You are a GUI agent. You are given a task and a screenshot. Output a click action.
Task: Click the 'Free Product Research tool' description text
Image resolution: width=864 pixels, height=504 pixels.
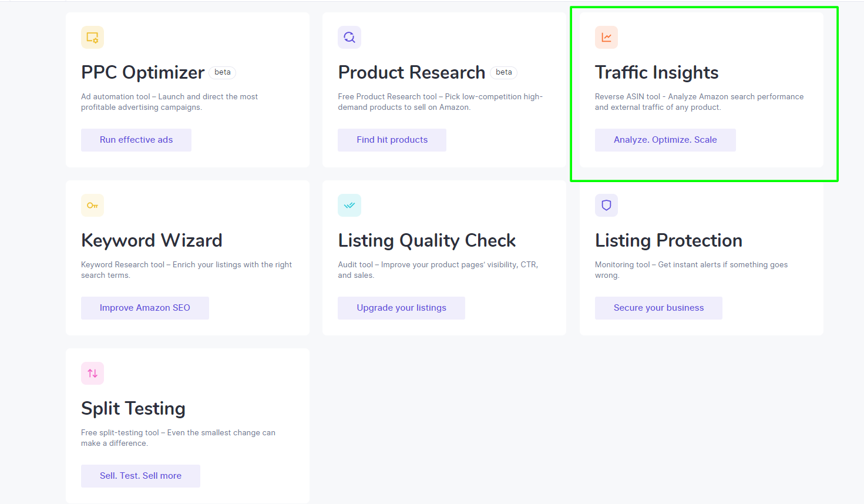click(x=440, y=102)
